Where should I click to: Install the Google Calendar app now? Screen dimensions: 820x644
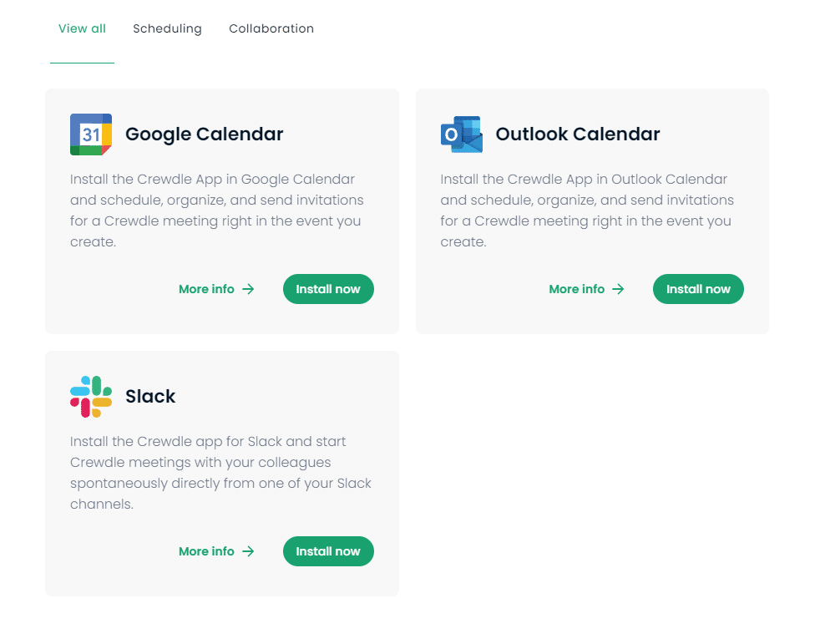[328, 289]
